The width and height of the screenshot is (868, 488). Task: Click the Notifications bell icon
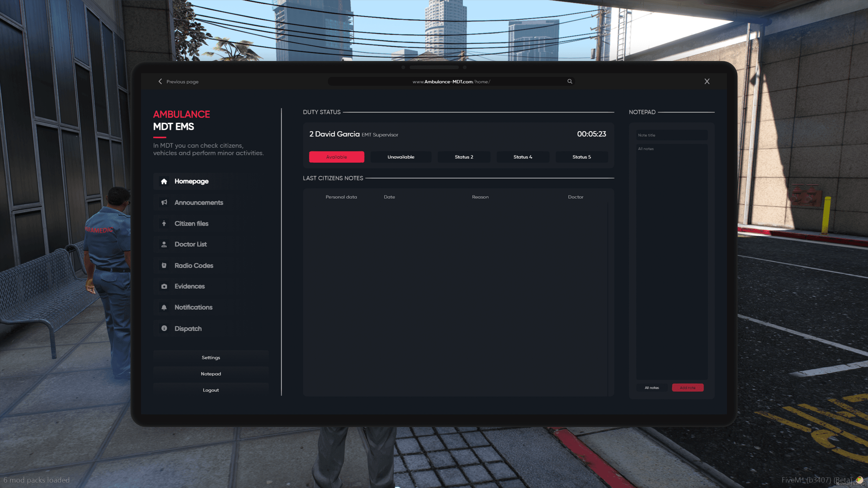click(x=164, y=307)
